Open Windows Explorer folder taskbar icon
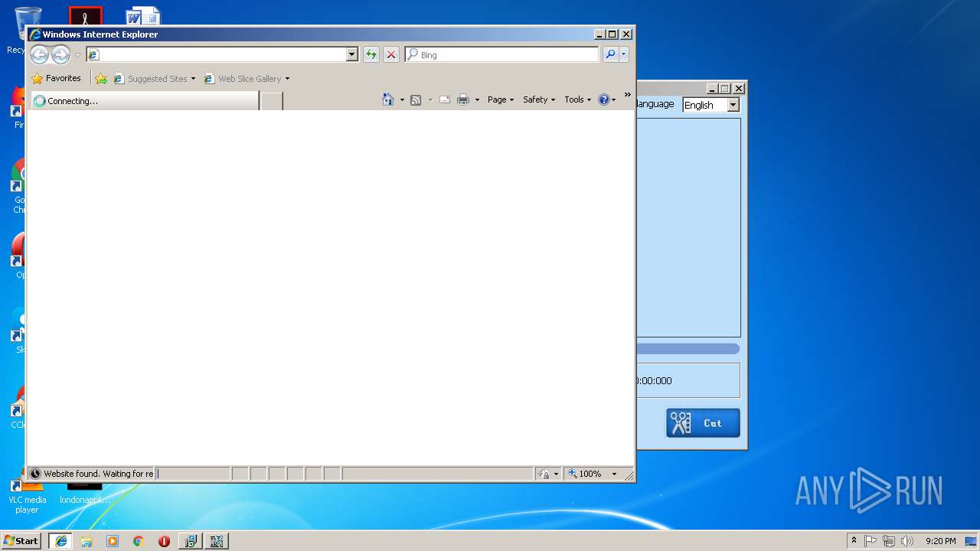Viewport: 980px width, 551px height. coord(87,541)
